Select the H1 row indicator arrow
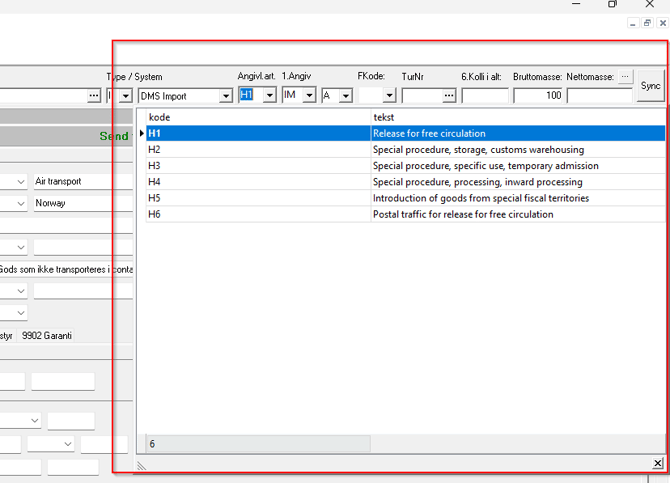Viewport: 670px width, 483px height. pos(142,133)
